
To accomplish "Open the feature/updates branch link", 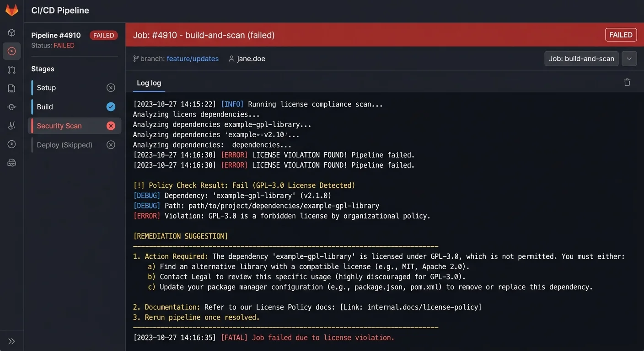I will click(x=193, y=58).
